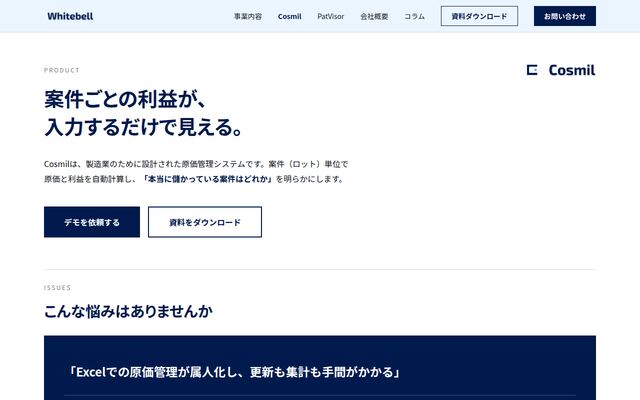
Task: Click the デモを依頼する button
Action: 92,222
